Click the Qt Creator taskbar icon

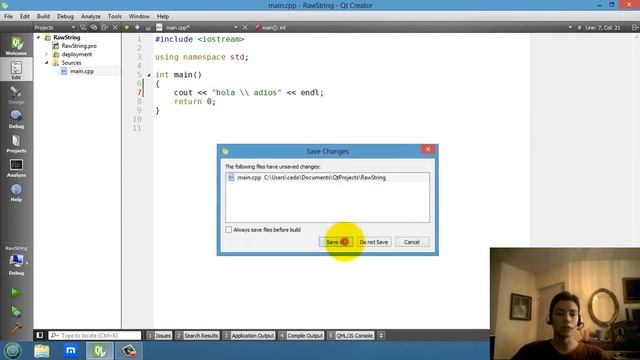100,351
